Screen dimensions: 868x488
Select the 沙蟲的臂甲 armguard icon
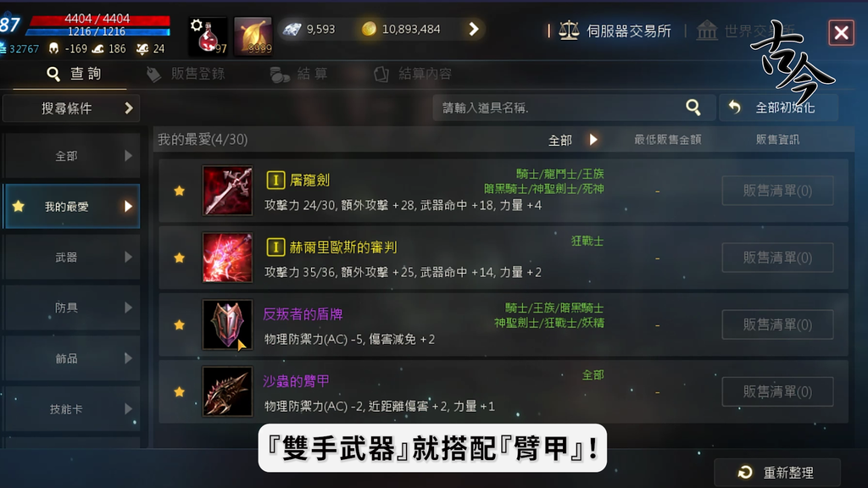tap(227, 391)
